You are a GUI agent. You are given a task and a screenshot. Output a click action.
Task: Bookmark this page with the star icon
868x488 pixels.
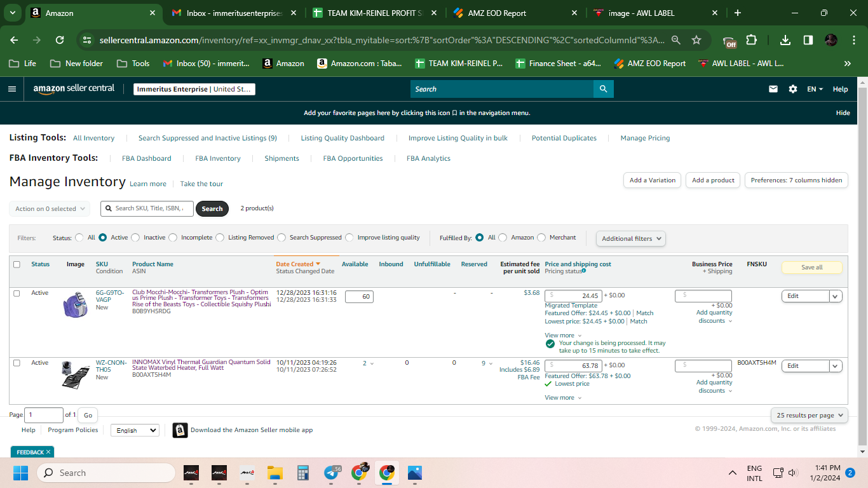[696, 40]
